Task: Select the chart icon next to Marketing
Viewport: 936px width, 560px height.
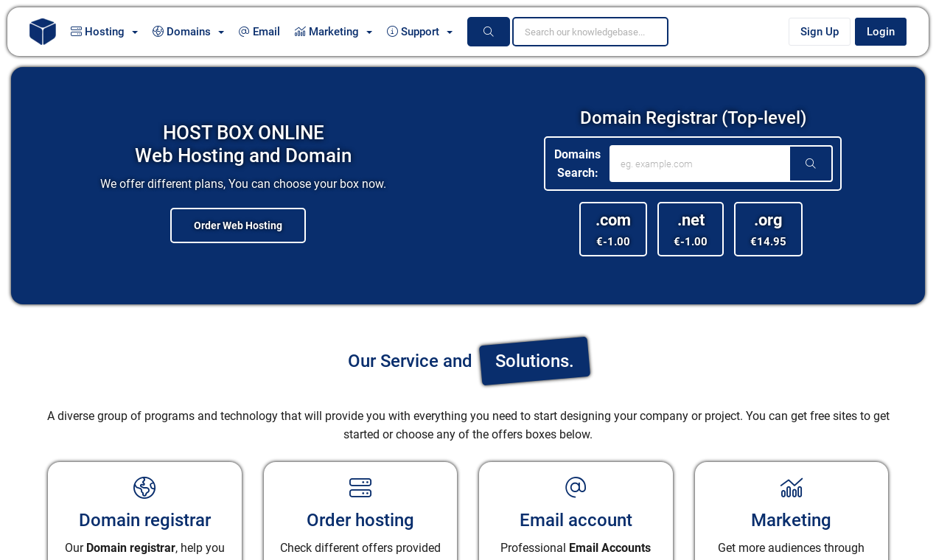Action: pos(298,30)
